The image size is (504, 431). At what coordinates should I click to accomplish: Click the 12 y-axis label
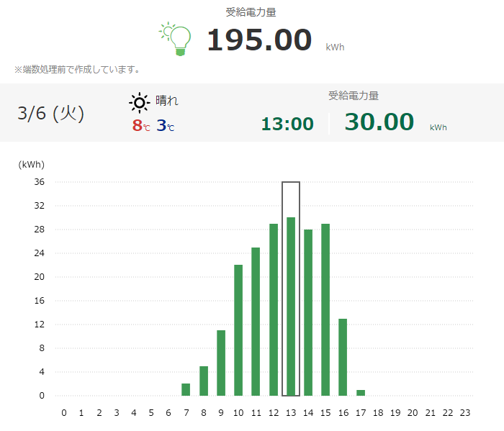coord(39,325)
